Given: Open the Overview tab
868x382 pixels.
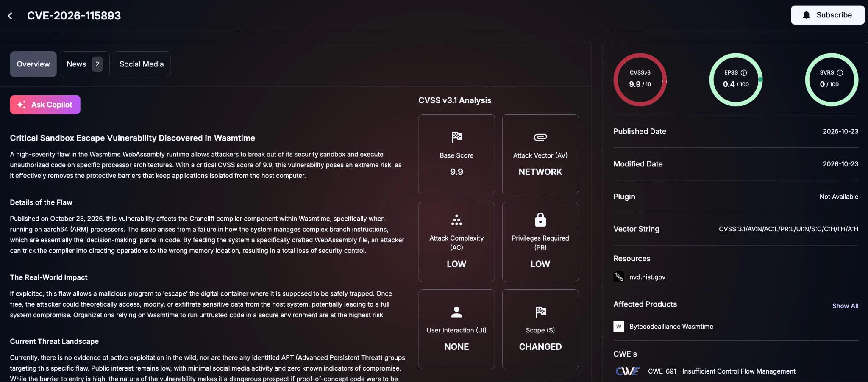Looking at the screenshot, I should click(33, 64).
